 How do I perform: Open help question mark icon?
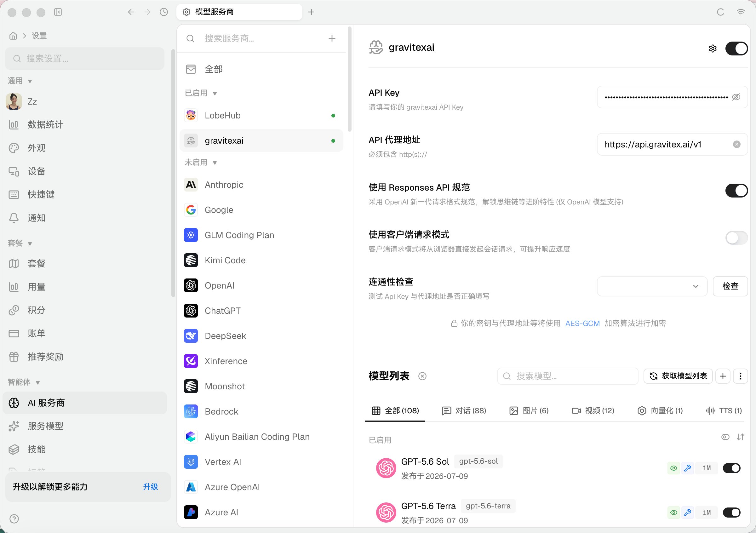[x=14, y=519]
